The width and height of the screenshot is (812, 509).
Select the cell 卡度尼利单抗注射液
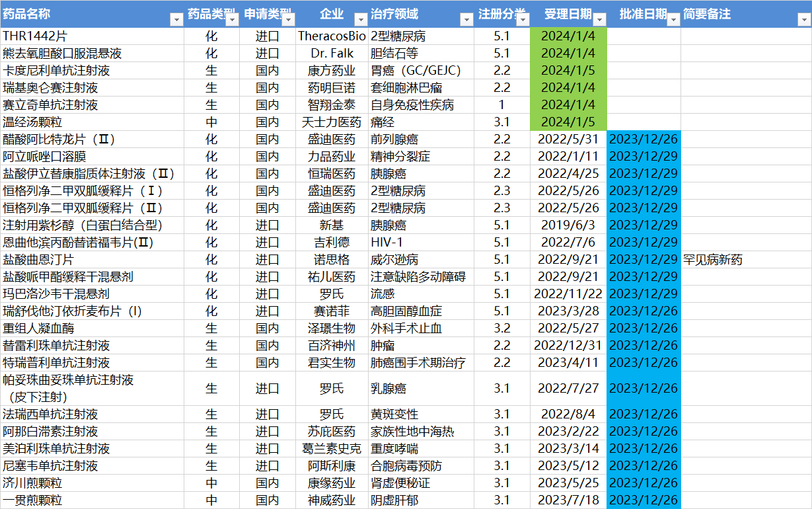point(92,71)
